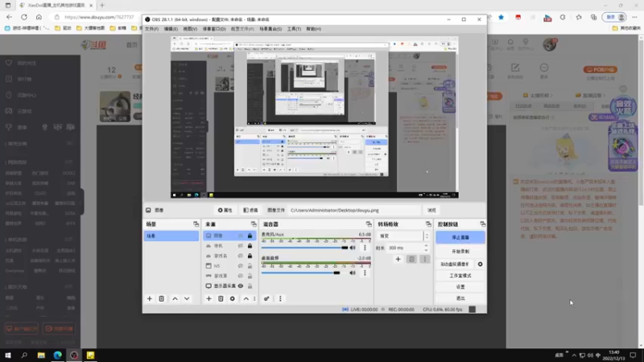Viewport: 644px width, 362px height.
Task: Undock the 混音器 panel with its float icon
Action: [x=369, y=224]
